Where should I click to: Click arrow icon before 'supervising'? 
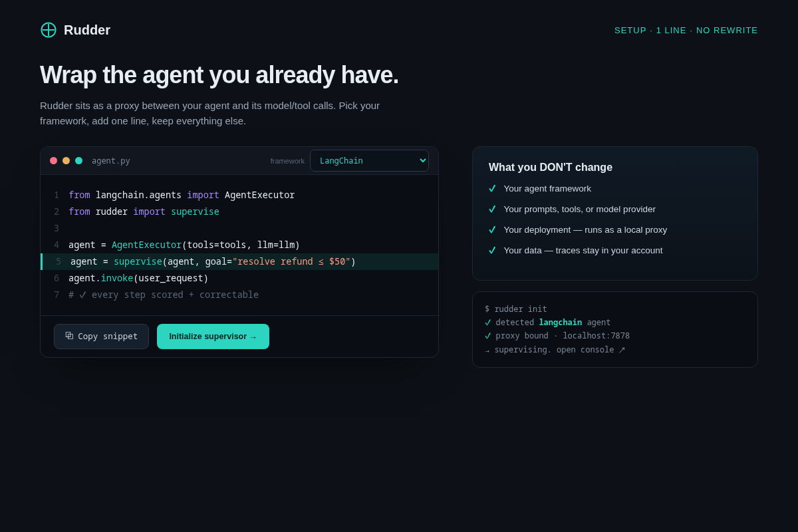click(487, 350)
